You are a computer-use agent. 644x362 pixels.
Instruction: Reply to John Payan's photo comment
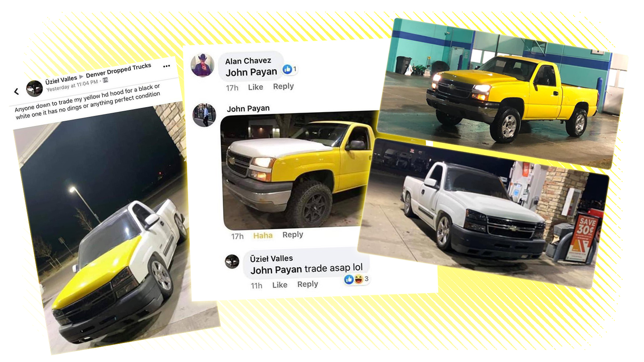tap(293, 234)
